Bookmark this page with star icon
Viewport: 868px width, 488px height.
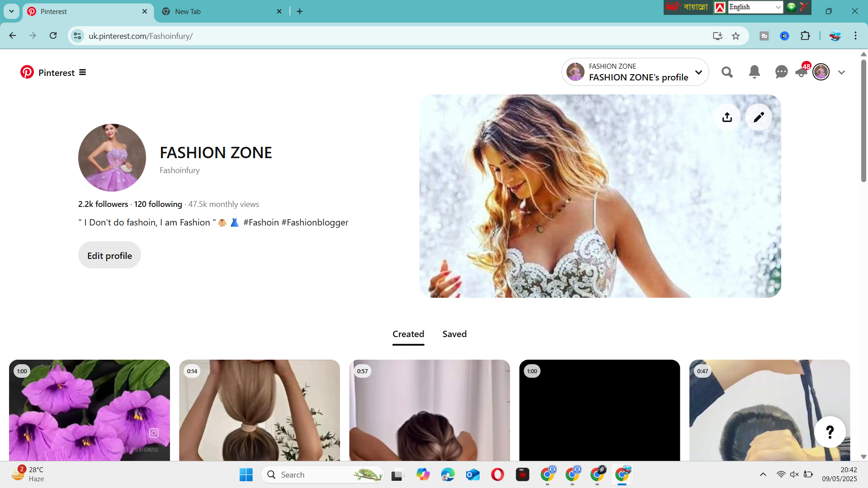[736, 36]
